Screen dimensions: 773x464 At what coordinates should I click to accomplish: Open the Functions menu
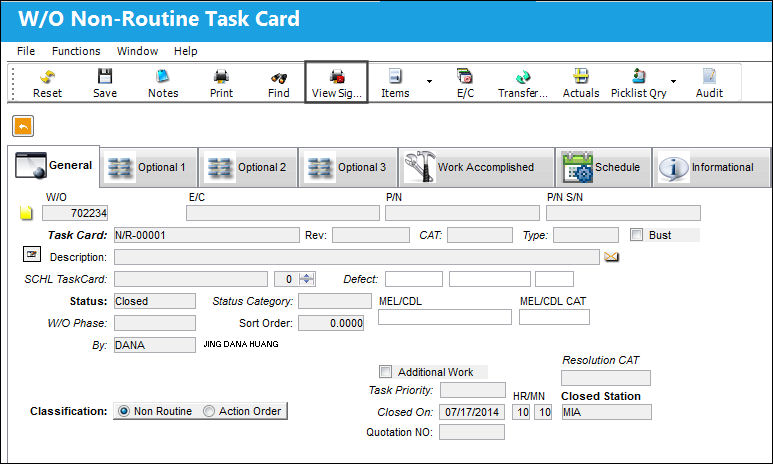point(76,51)
